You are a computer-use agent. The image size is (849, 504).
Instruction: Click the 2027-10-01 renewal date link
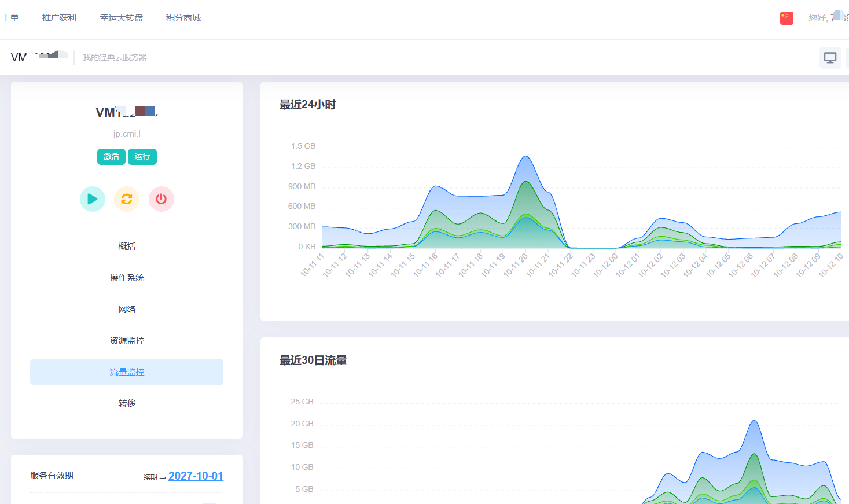[196, 476]
